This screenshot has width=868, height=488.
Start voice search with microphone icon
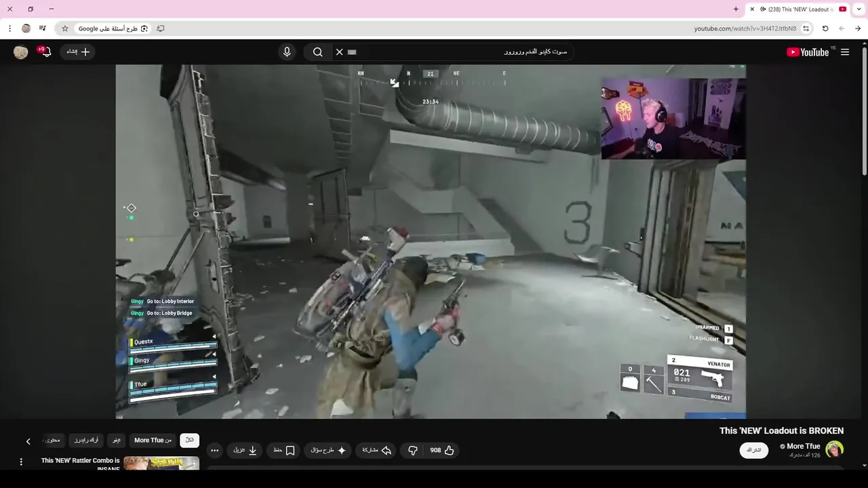pos(287,52)
